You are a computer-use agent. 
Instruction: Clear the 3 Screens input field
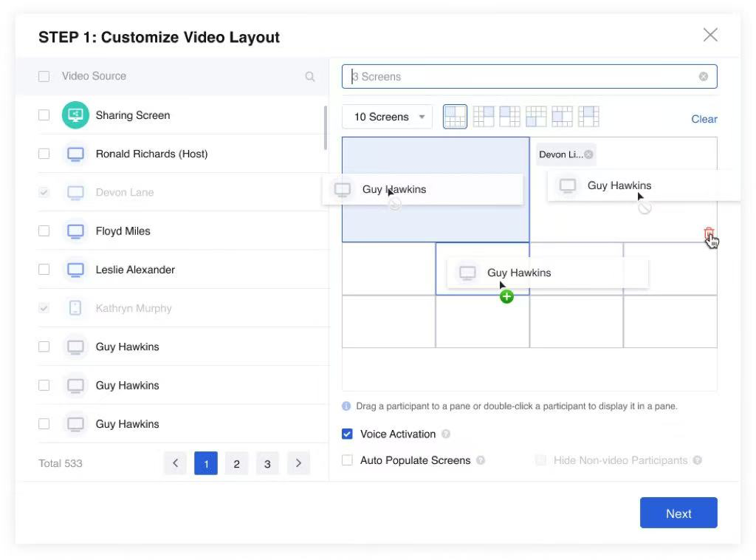[703, 77]
